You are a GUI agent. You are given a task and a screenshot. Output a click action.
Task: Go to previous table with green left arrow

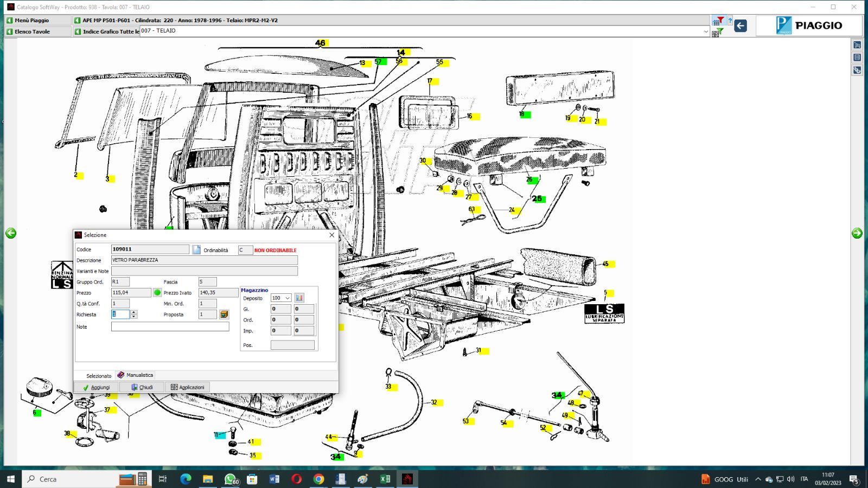point(11,233)
